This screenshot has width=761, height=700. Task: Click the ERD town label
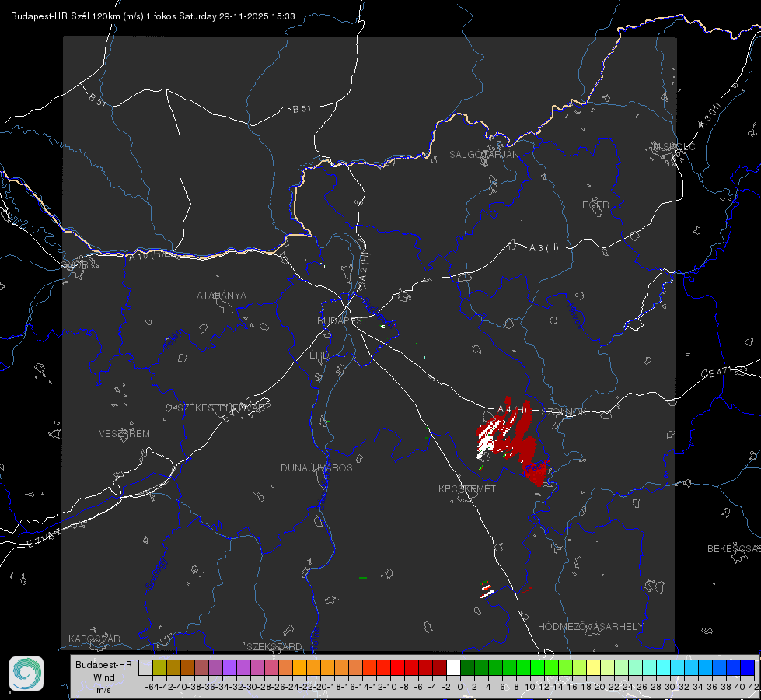pos(319,355)
